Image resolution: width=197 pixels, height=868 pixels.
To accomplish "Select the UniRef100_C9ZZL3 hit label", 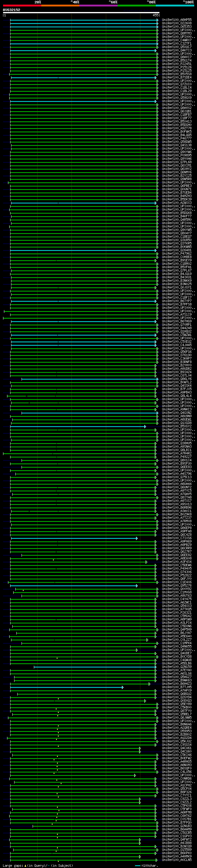I will [x=177, y=799].
